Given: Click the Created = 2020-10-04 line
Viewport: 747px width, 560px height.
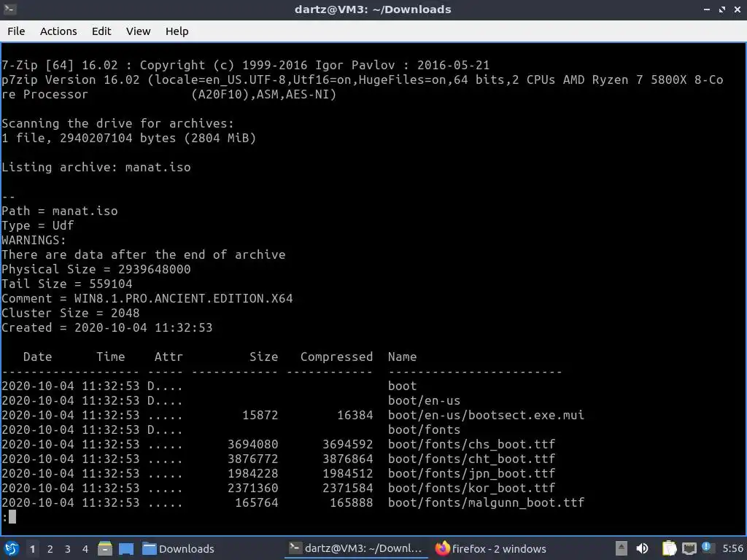Looking at the screenshot, I should coord(107,327).
